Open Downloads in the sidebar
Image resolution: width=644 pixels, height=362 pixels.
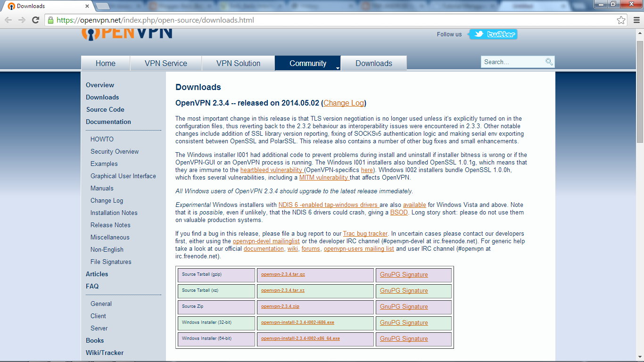(102, 97)
